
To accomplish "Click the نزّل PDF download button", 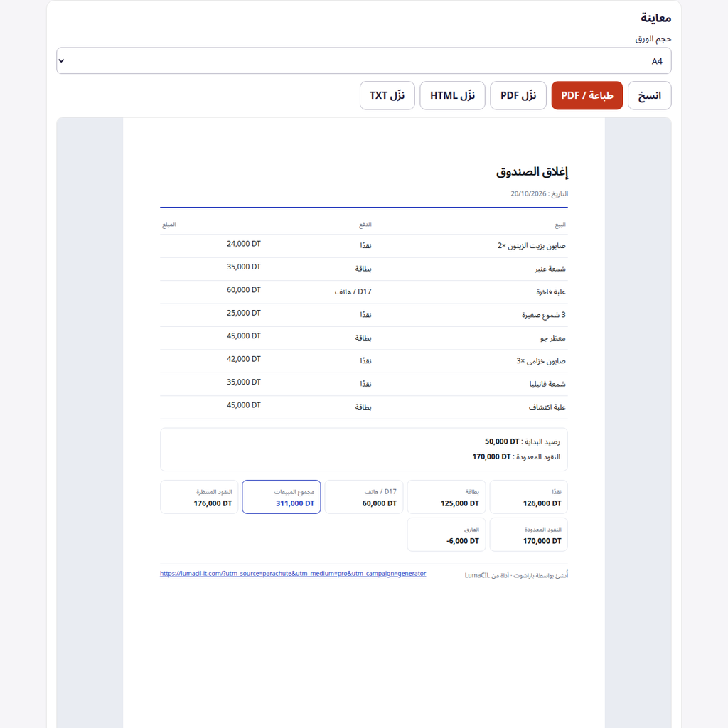I will pyautogui.click(x=518, y=96).
